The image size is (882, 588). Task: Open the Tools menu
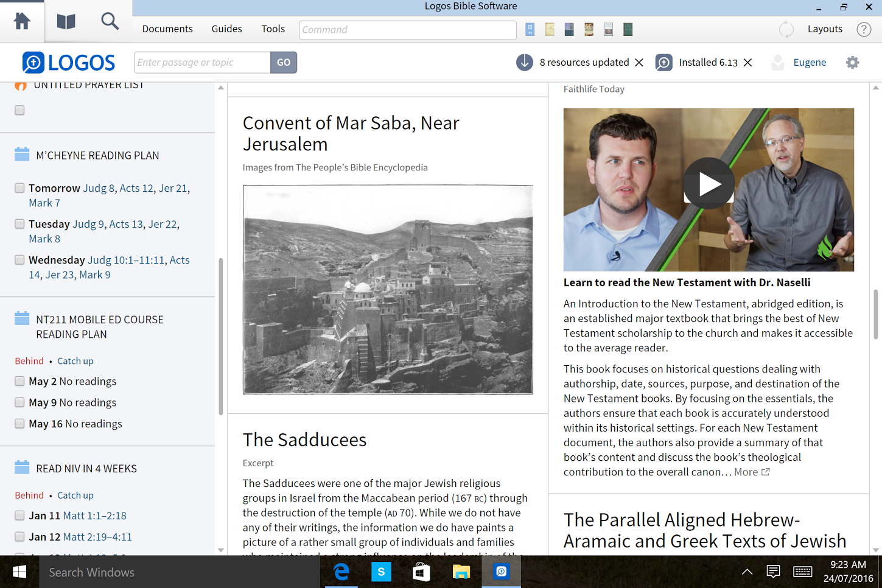(x=273, y=29)
